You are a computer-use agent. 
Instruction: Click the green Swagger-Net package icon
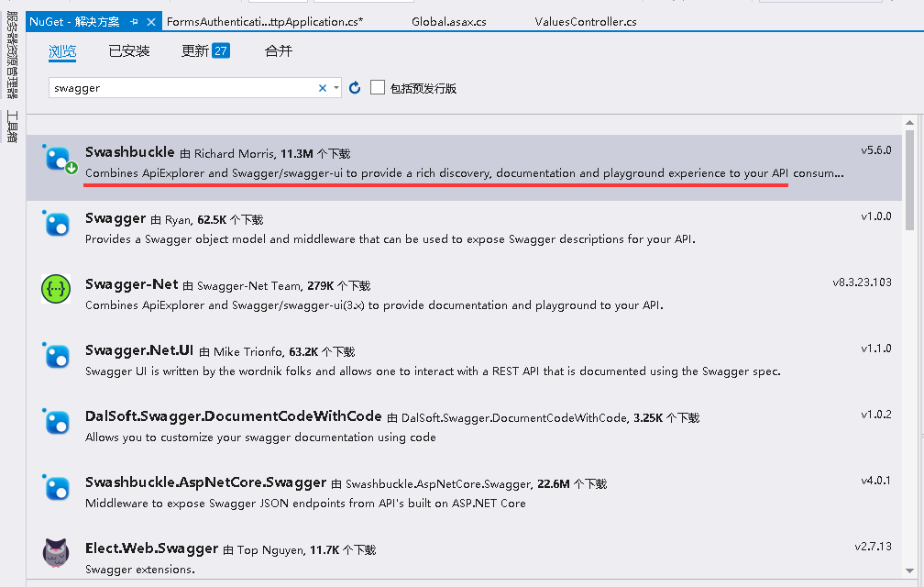click(56, 289)
